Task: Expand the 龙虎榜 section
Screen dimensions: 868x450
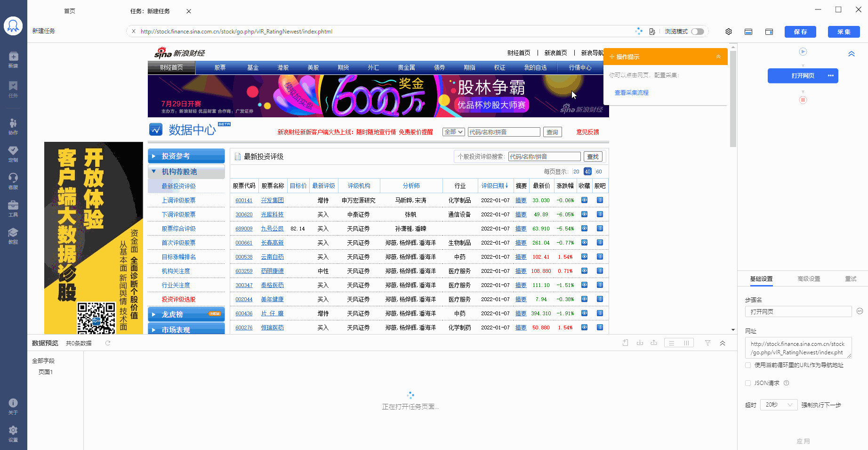Action: (186, 314)
